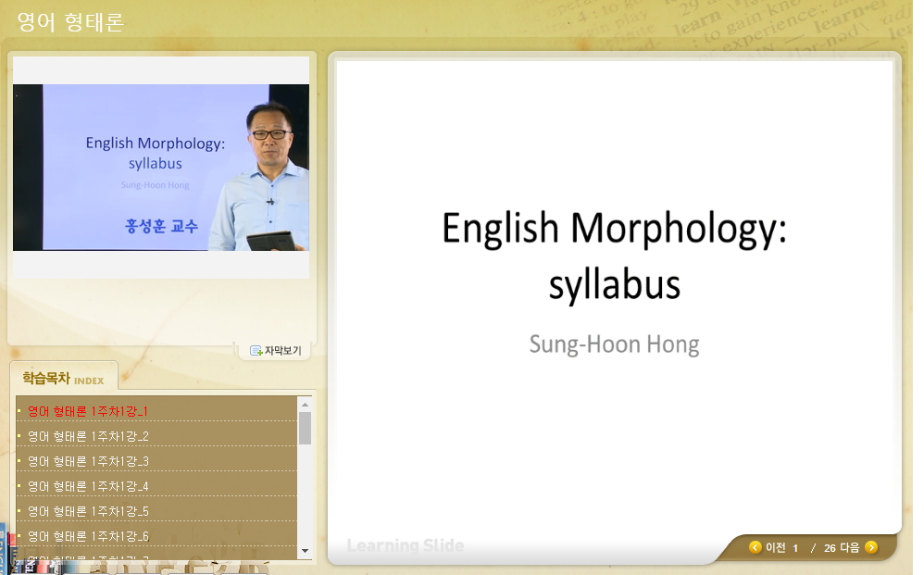Open lecture 영어 형태론 1주차1강_2
924x575 pixels.
pos(88,436)
